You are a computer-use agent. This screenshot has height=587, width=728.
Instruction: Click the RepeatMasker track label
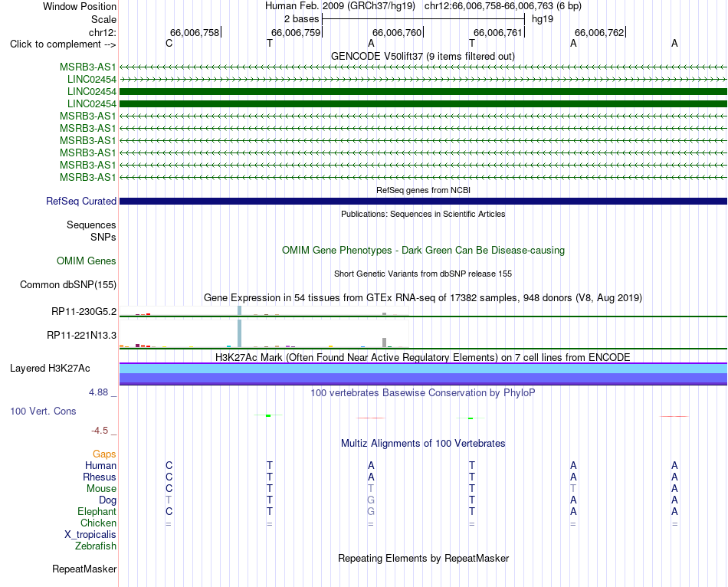coord(84,569)
